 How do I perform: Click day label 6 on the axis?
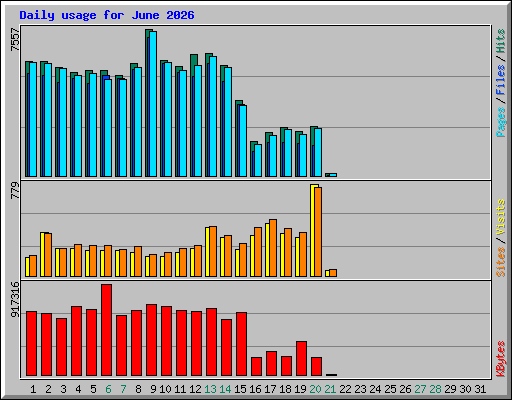(x=108, y=389)
